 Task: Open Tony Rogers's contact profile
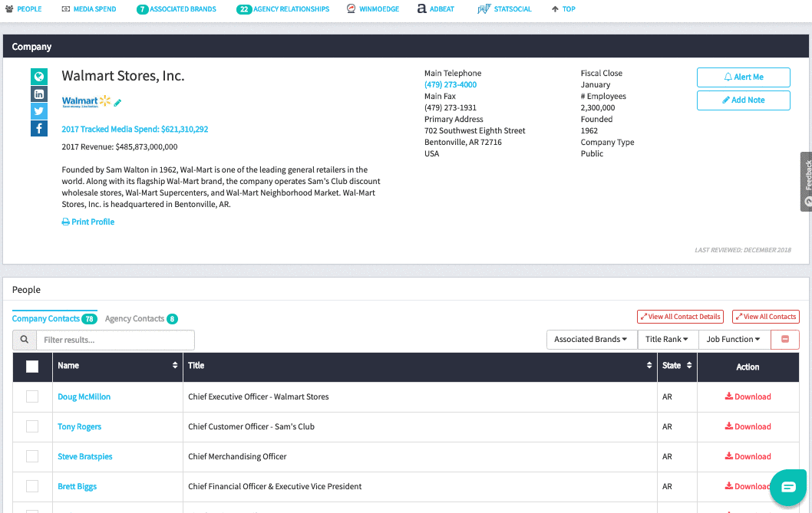(79, 426)
